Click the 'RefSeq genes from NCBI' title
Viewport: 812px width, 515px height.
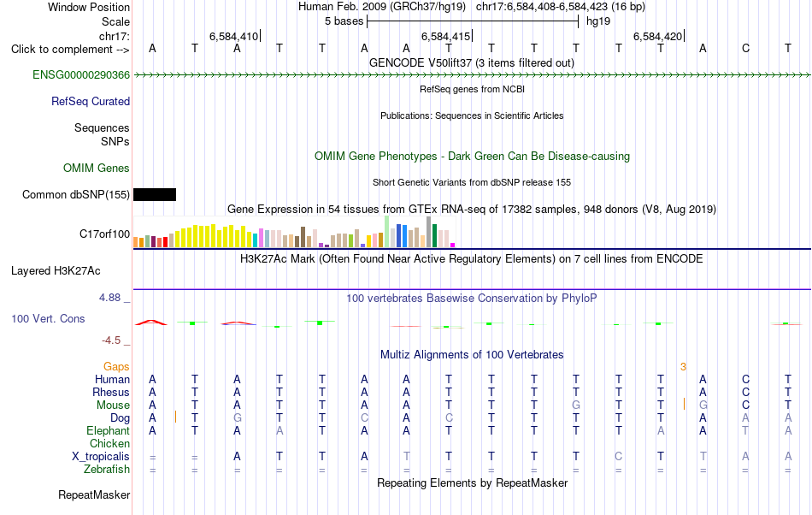[x=473, y=89]
